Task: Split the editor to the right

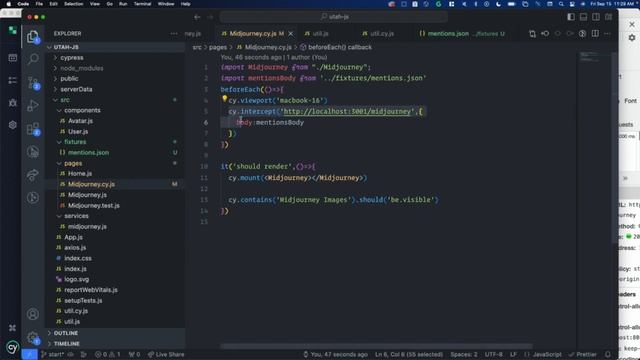Action: (x=595, y=33)
